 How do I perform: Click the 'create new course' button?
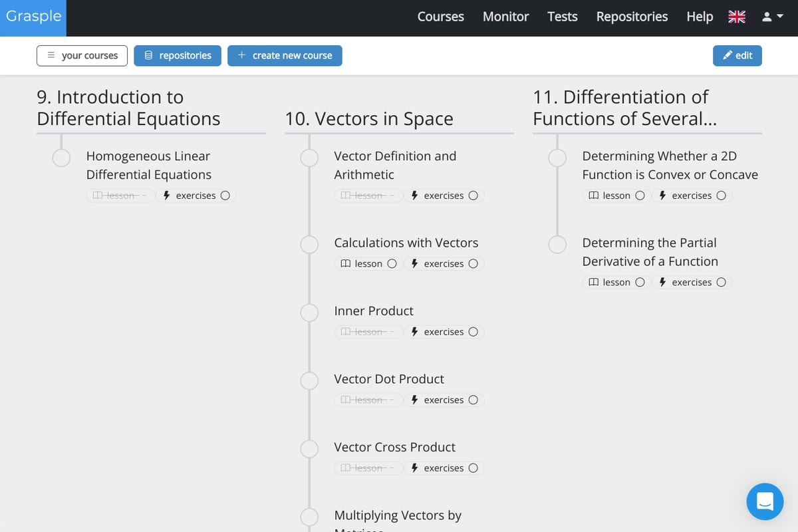tap(285, 56)
